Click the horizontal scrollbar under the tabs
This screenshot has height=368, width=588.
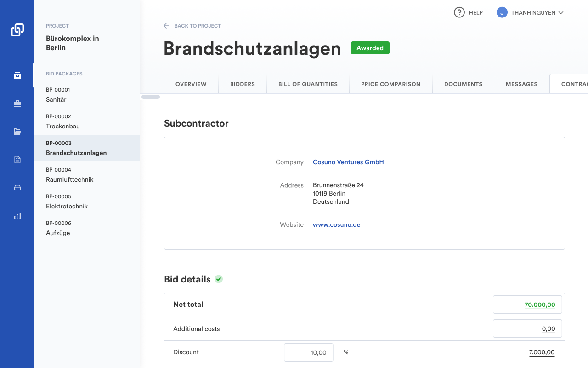click(151, 97)
